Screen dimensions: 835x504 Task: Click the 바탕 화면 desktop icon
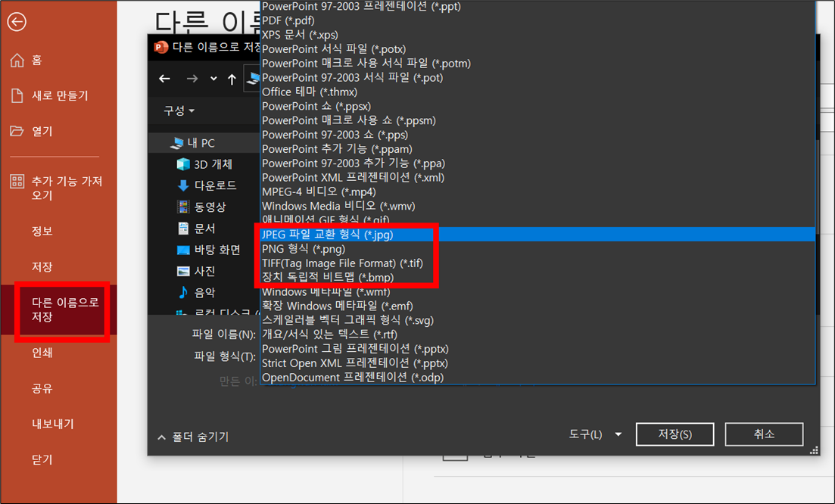183,250
